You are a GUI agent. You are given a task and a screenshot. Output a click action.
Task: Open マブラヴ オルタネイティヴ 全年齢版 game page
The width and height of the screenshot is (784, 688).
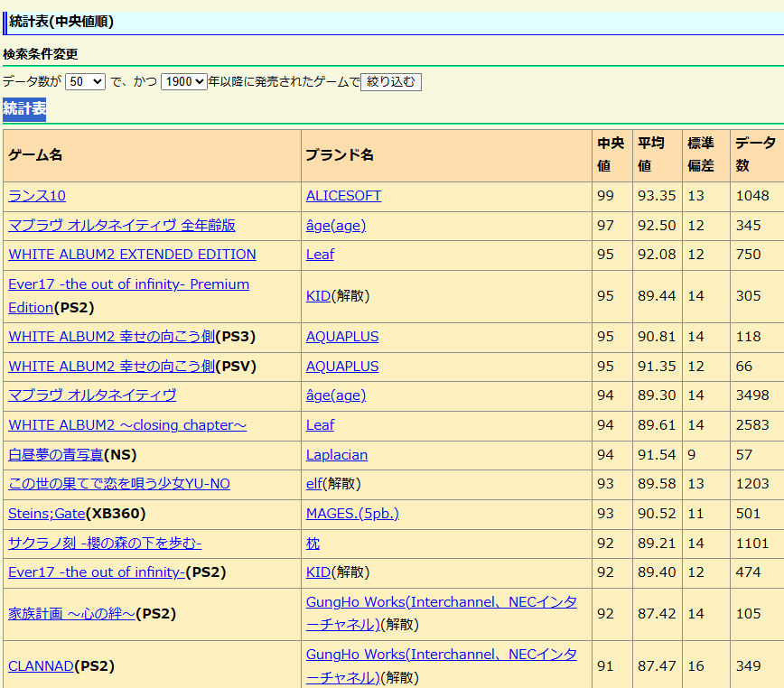point(122,226)
